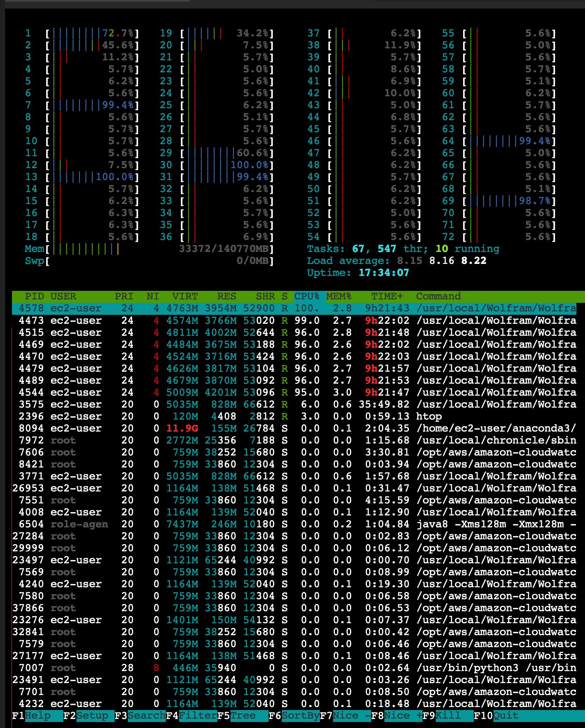The height and width of the screenshot is (728, 585).
Task: Select the python3 process row 7007
Action: point(294,668)
